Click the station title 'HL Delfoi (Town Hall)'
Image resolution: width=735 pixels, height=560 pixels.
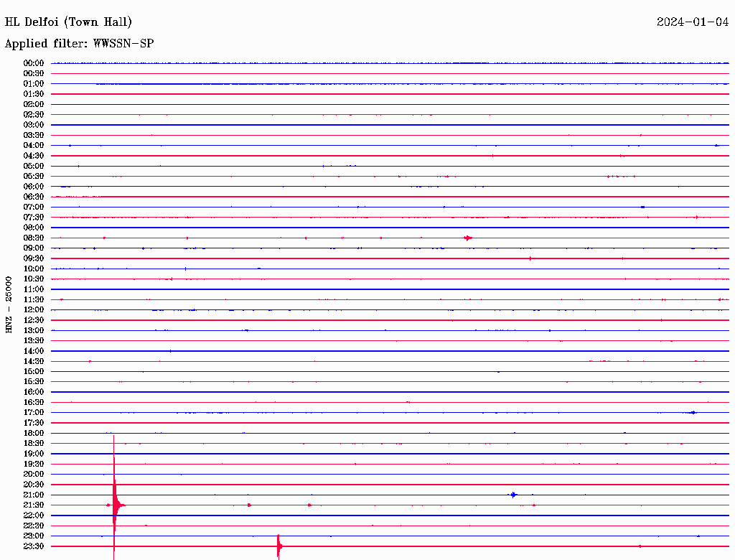pyautogui.click(x=68, y=22)
